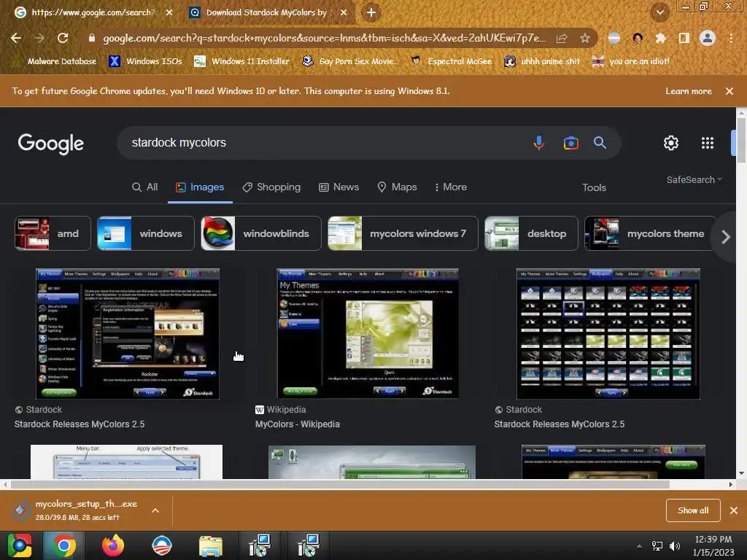Click Show all downloads

click(693, 510)
